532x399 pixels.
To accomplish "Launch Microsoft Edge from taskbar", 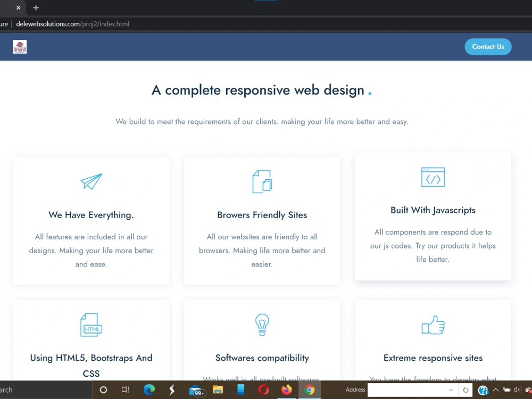I will (149, 390).
